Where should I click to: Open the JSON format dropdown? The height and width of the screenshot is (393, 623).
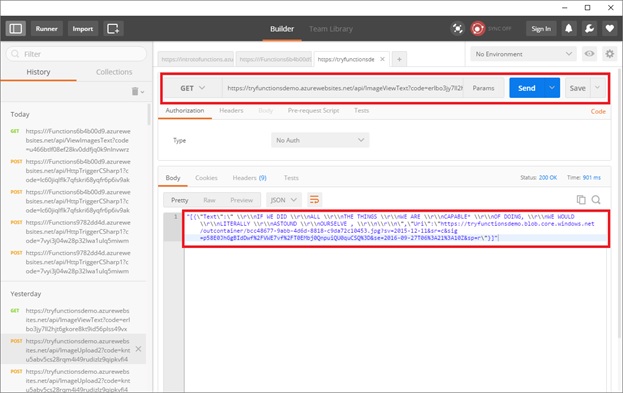284,199
